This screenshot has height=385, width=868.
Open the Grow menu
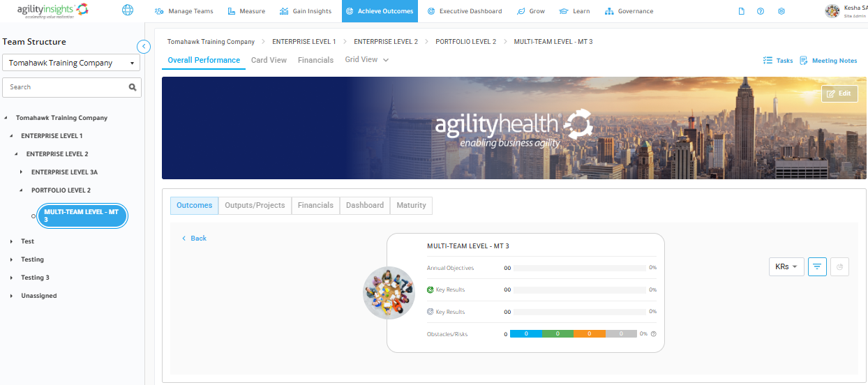pyautogui.click(x=531, y=11)
